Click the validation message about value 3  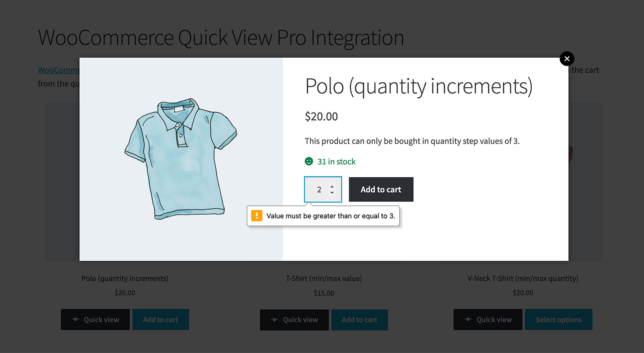click(330, 216)
